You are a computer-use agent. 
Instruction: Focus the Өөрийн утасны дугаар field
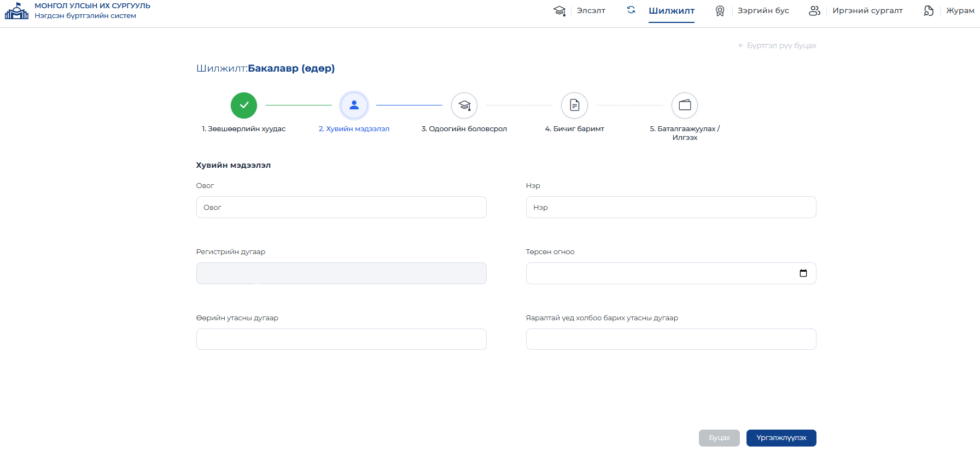click(341, 339)
